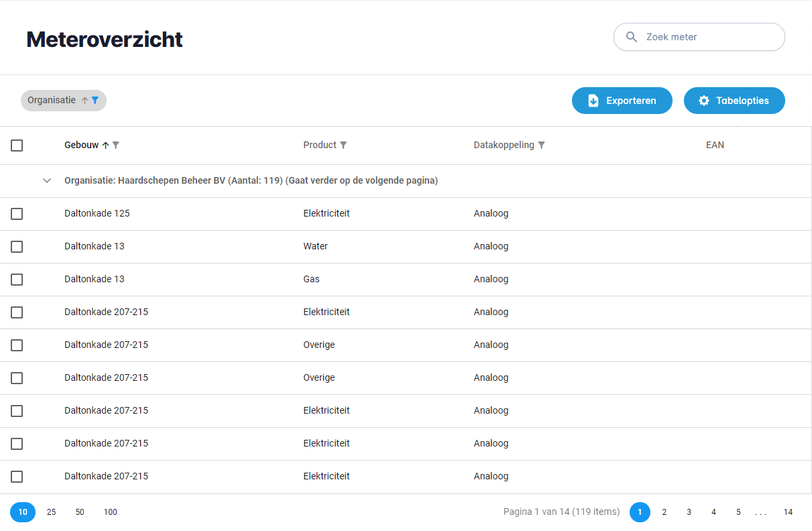Open Tabelopties
The image size is (812, 531).
tap(734, 100)
